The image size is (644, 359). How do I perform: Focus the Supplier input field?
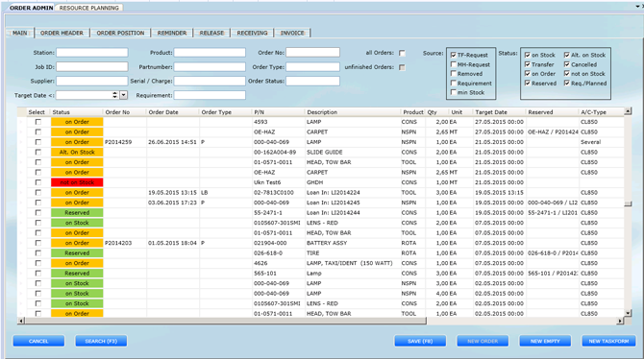pyautogui.click(x=92, y=81)
